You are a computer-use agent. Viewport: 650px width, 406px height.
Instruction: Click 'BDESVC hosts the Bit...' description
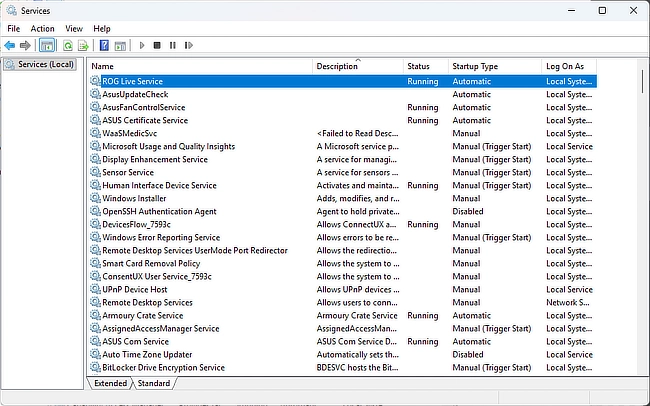pos(357,367)
